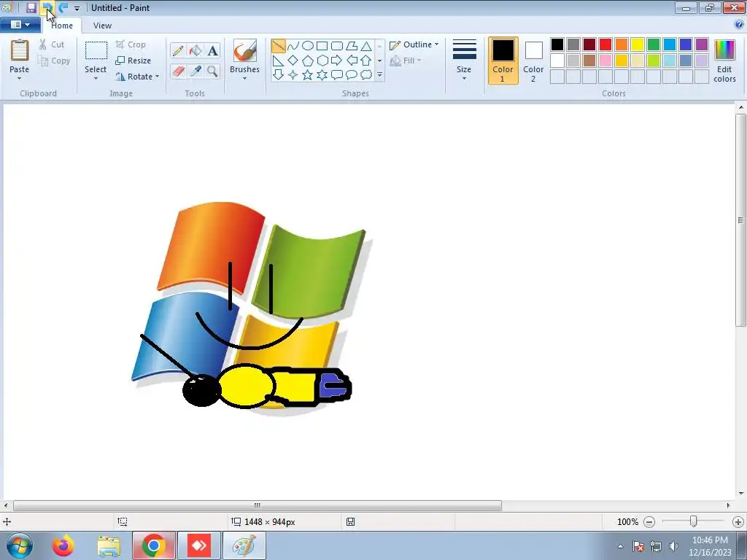Activate Color 1 selector
747x560 pixels.
pyautogui.click(x=503, y=61)
